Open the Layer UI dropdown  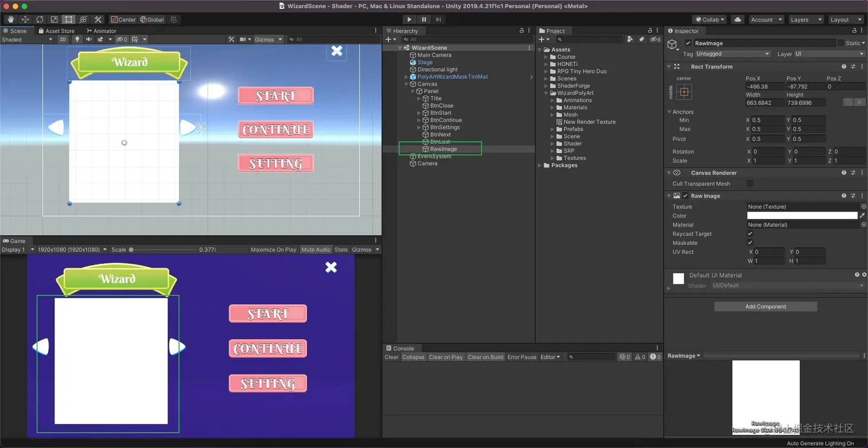pyautogui.click(x=830, y=54)
